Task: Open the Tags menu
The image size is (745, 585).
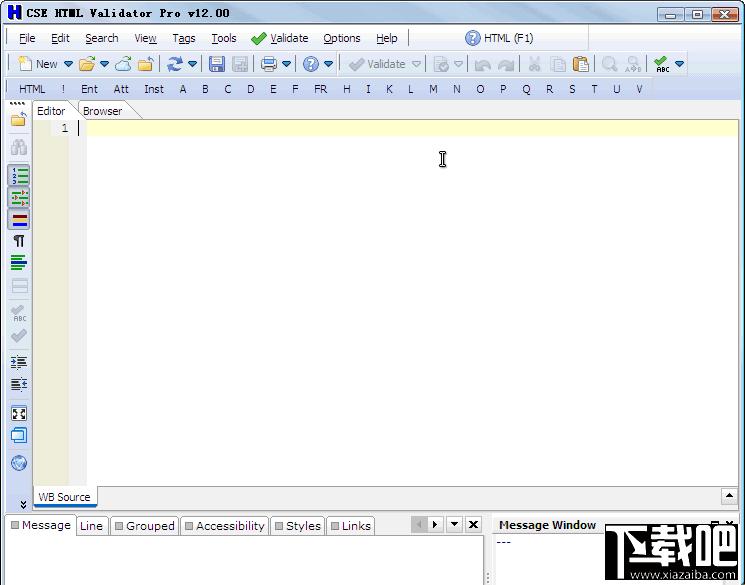Action: tap(184, 38)
